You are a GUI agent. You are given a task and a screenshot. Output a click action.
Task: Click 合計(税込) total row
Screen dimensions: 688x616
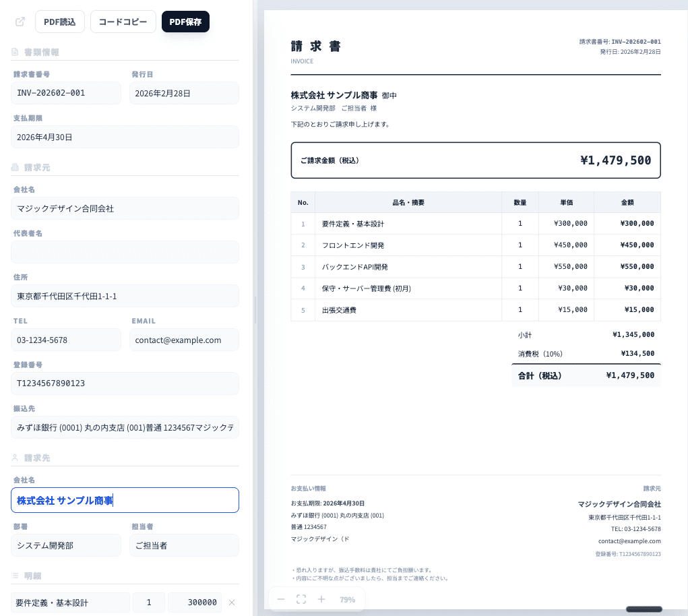pos(586,375)
